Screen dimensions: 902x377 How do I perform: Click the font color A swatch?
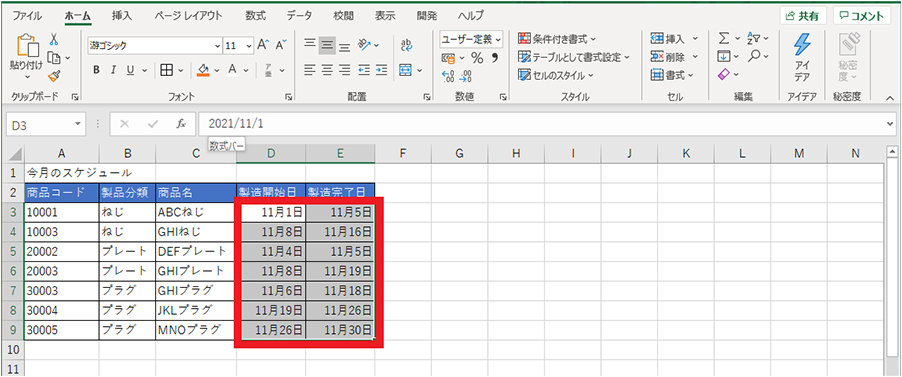232,70
